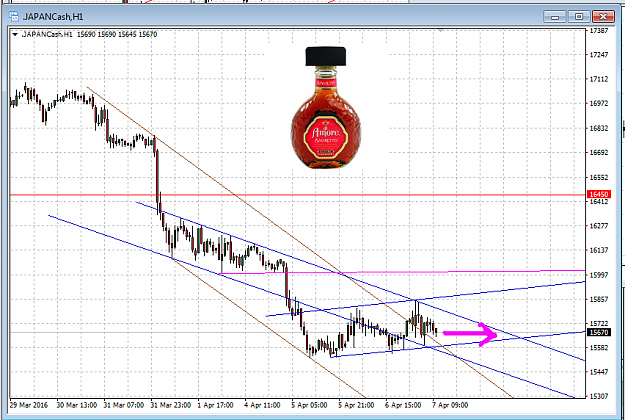
Task: Click the 16277 price scale value
Action: click(599, 226)
